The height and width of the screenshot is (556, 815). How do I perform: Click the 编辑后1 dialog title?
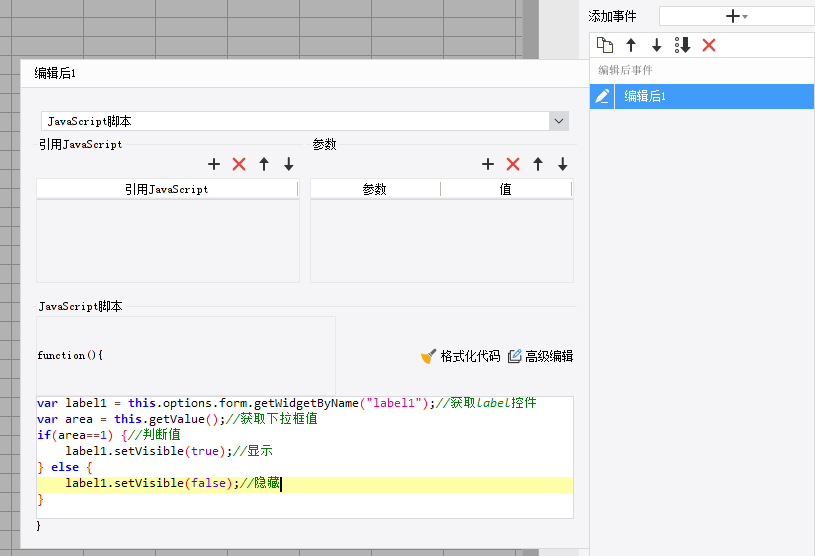[55, 73]
